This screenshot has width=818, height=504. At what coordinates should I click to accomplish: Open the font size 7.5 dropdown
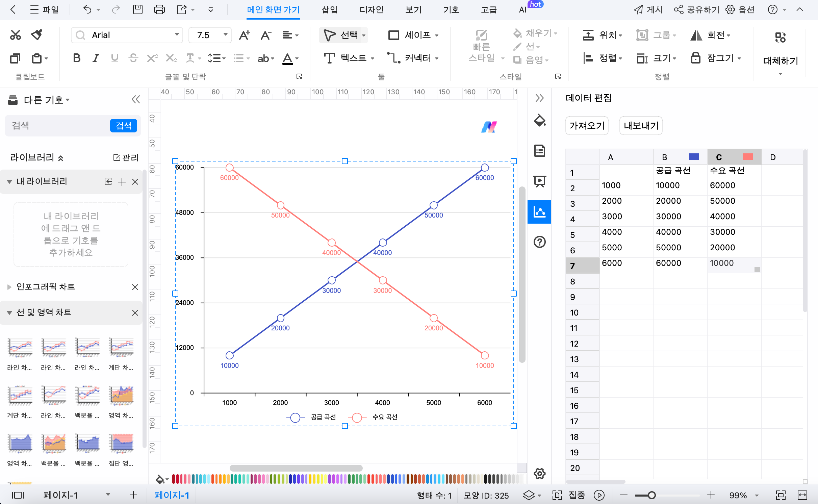225,35
